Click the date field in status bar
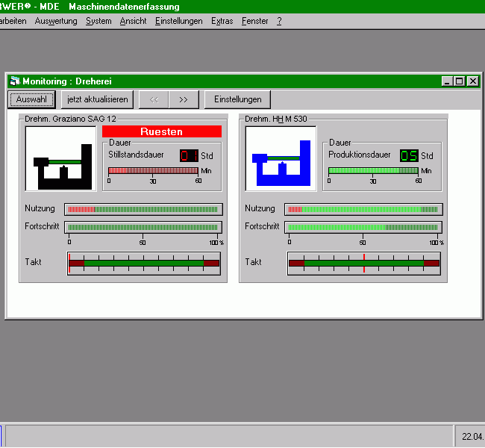Image resolution: width=485 pixels, height=448 pixels. pyautogui.click(x=470, y=436)
